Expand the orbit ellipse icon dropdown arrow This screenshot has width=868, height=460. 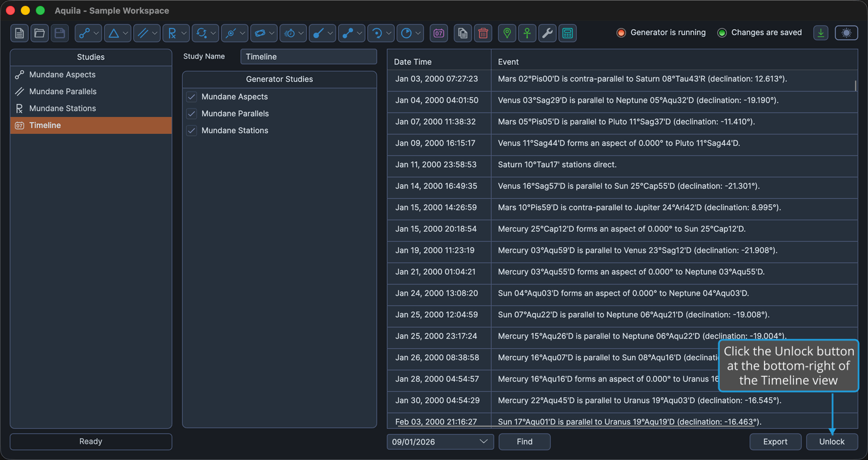click(x=272, y=33)
